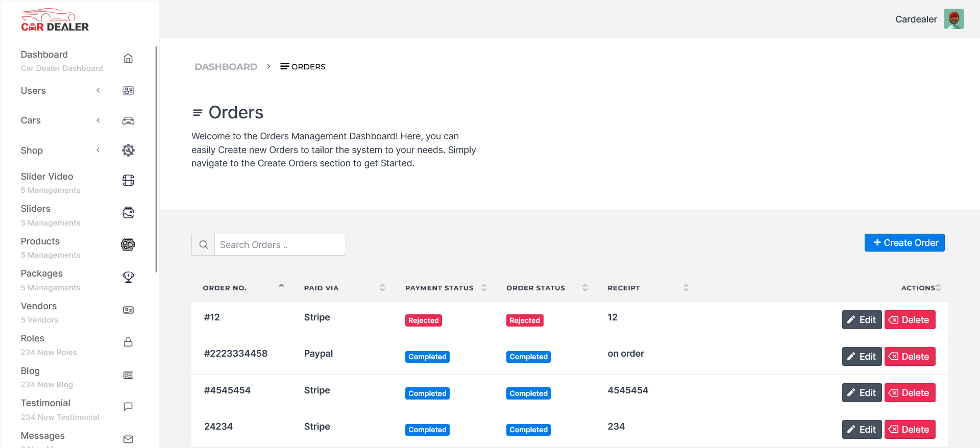Viewport: 980px width, 448px height.
Task: Edit order #4545454
Action: [x=862, y=393]
